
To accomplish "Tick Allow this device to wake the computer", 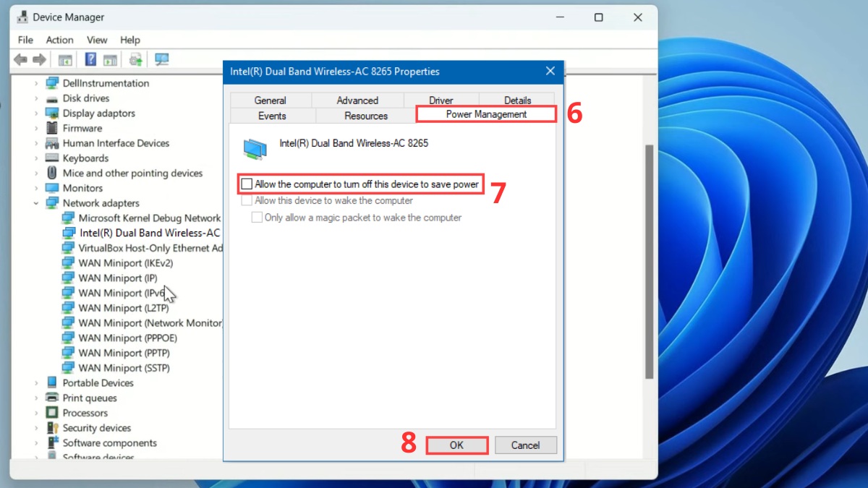I will 247,201.
